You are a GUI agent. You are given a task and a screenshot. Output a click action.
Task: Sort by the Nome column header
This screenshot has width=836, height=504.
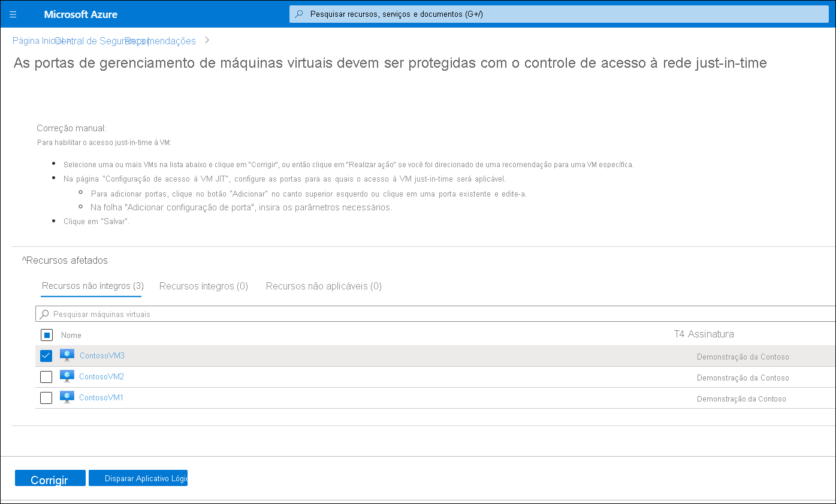click(x=71, y=335)
